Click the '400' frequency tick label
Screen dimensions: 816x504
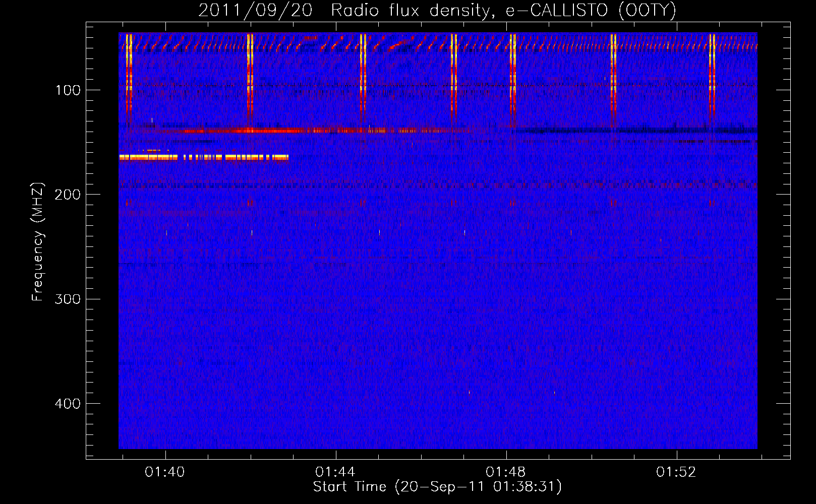[x=68, y=404]
